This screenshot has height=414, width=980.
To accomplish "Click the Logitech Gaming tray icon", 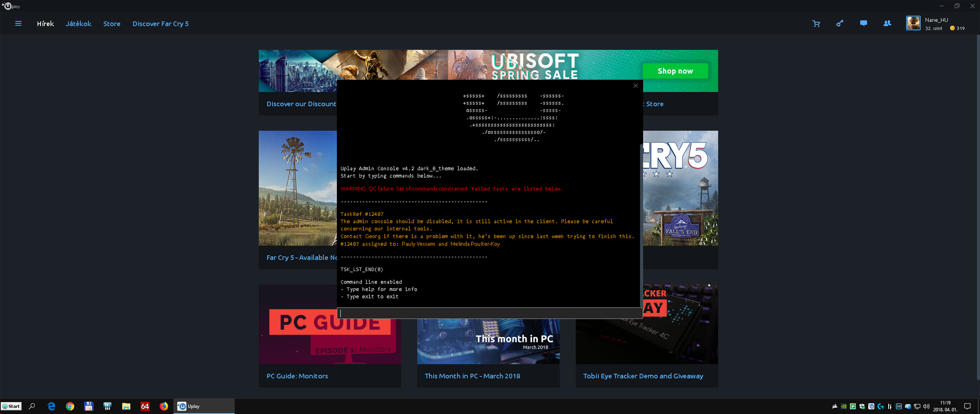I will tap(880, 406).
